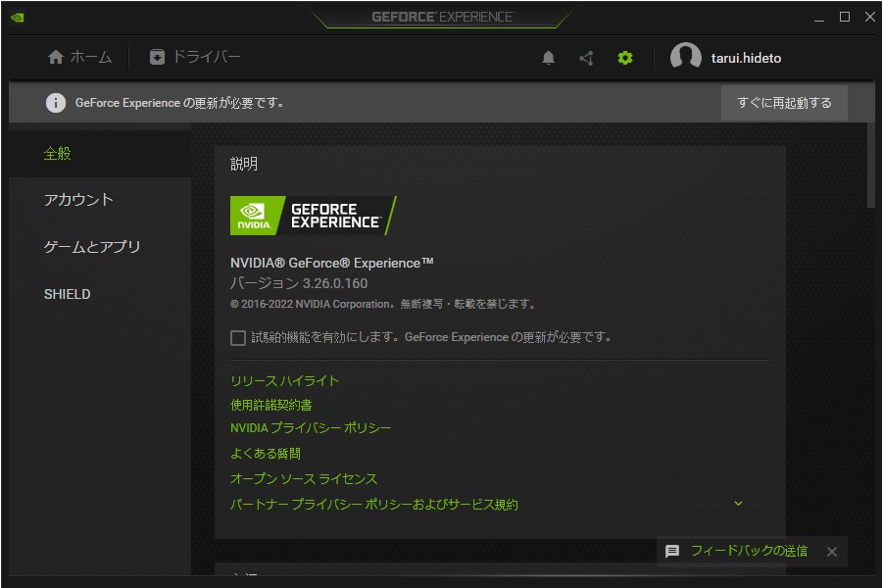The image size is (882, 588).
Task: Expand パートナー プライバシー ポリシー with its chevron
Action: (x=738, y=503)
